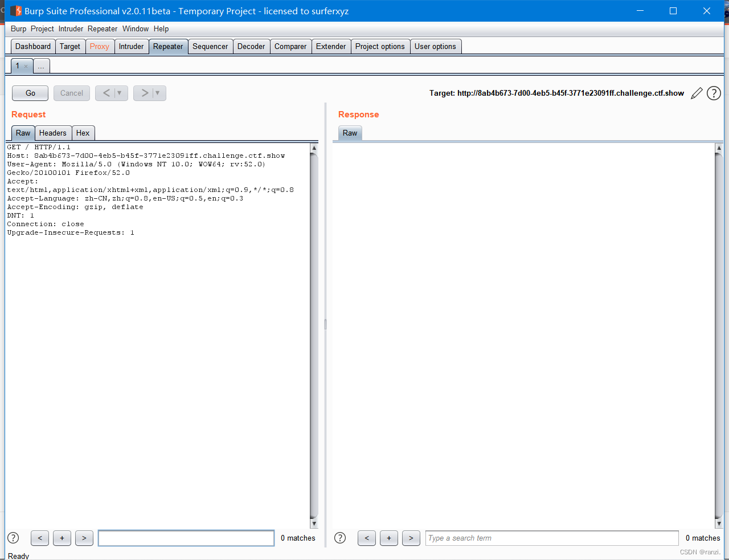Viewport: 729px width, 560px height.
Task: Click next match button in request search
Action: coord(84,538)
